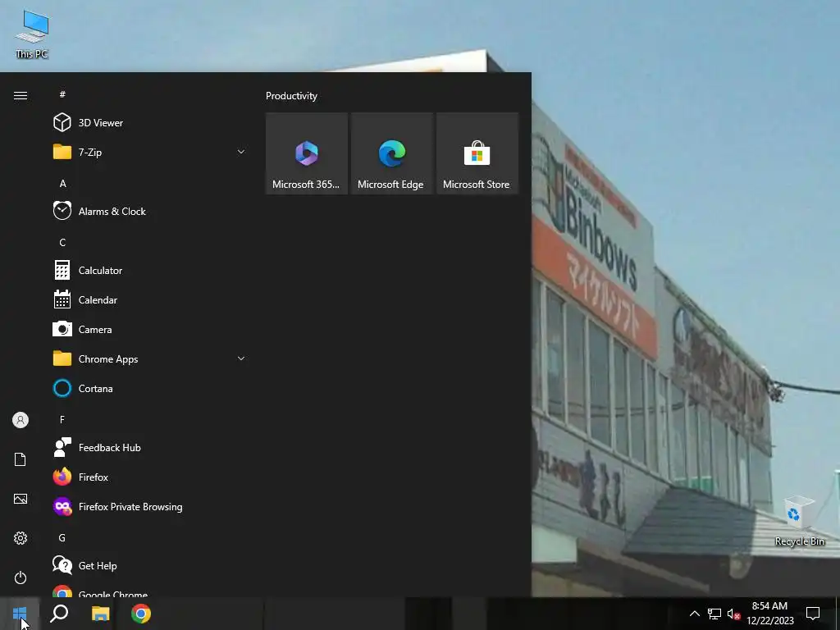Screen dimensions: 840x630
Task: Open 3D Viewer from the app list
Action: [150, 123]
